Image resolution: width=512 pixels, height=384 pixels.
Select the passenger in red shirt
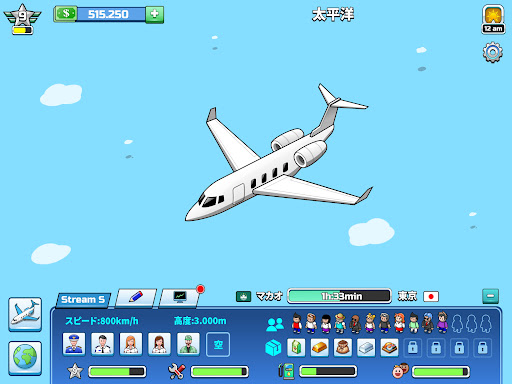pos(297,323)
